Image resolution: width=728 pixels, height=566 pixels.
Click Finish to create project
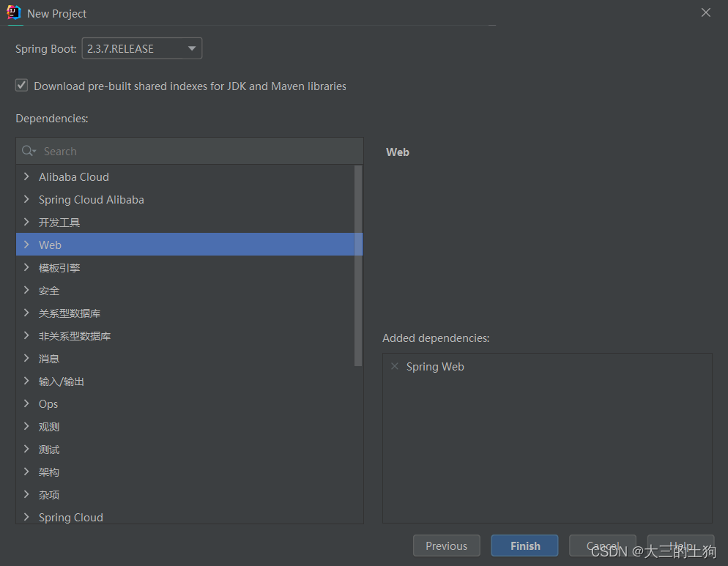click(525, 545)
